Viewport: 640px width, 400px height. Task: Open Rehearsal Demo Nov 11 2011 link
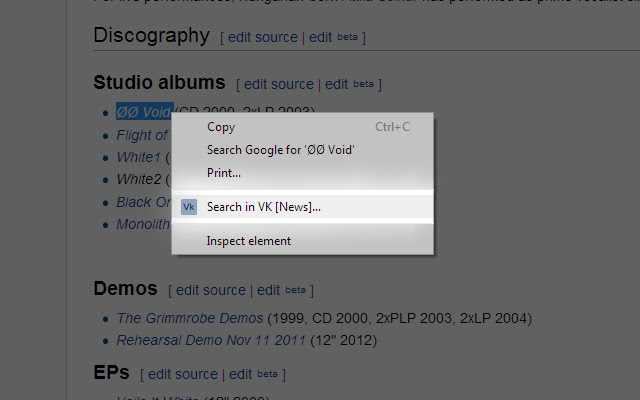(211, 340)
